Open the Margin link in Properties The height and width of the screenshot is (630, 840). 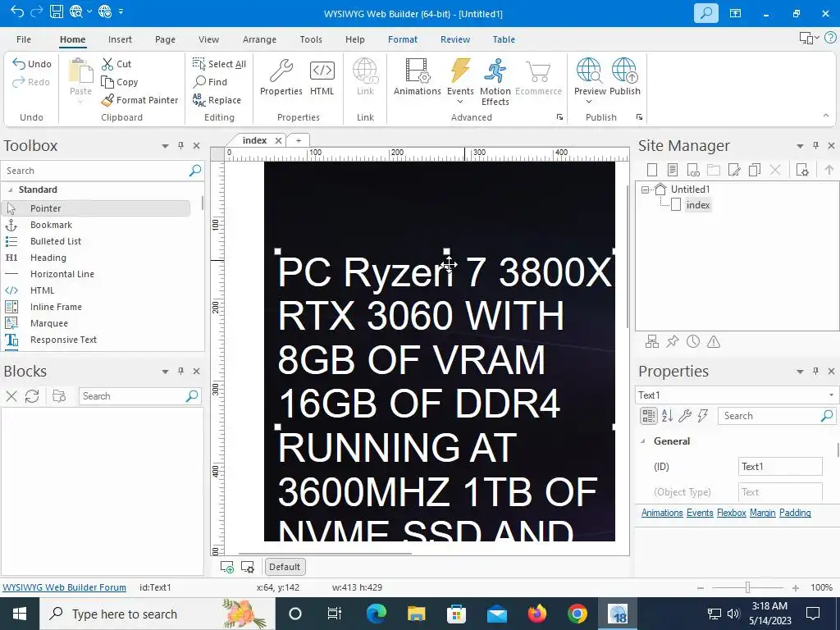(x=762, y=513)
